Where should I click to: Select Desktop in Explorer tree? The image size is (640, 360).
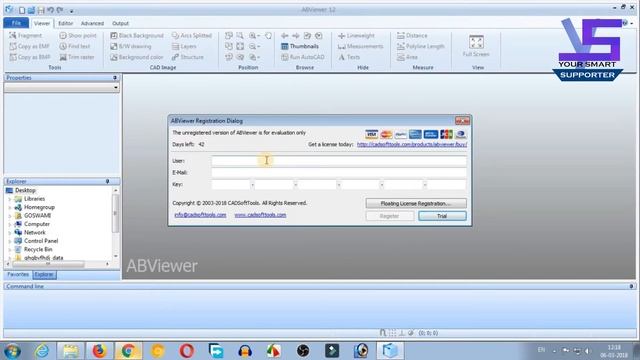pyautogui.click(x=25, y=190)
